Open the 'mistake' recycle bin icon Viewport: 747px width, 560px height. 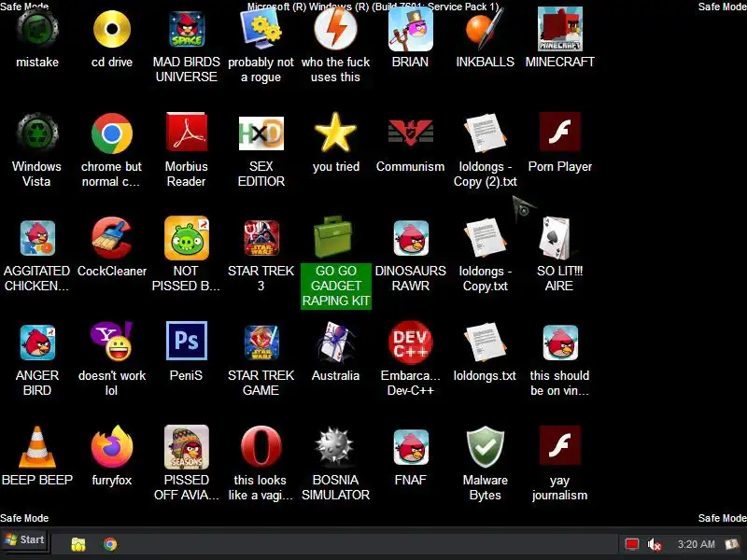click(x=37, y=30)
